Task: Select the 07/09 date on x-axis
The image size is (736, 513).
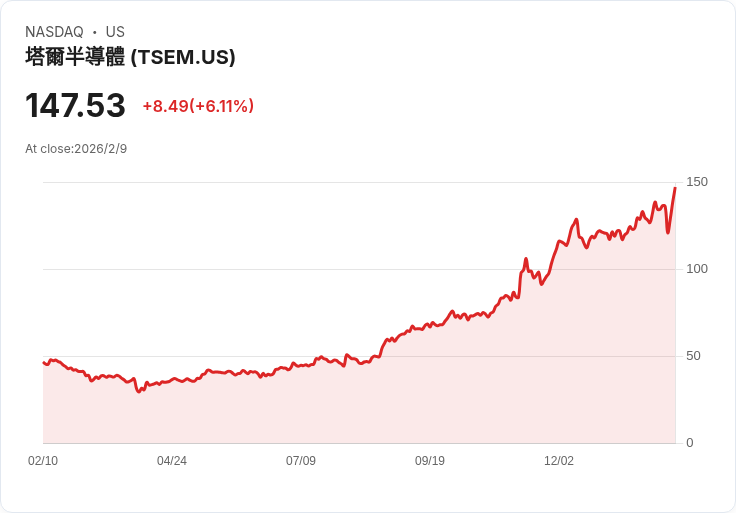Action: click(301, 461)
